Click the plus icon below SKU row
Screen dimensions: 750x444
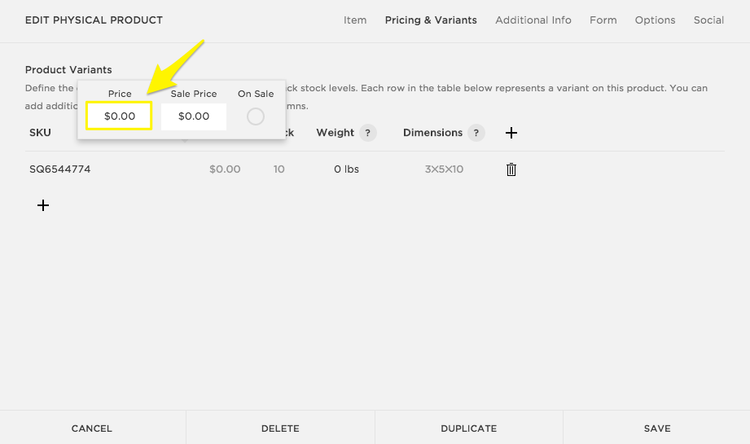pos(43,205)
